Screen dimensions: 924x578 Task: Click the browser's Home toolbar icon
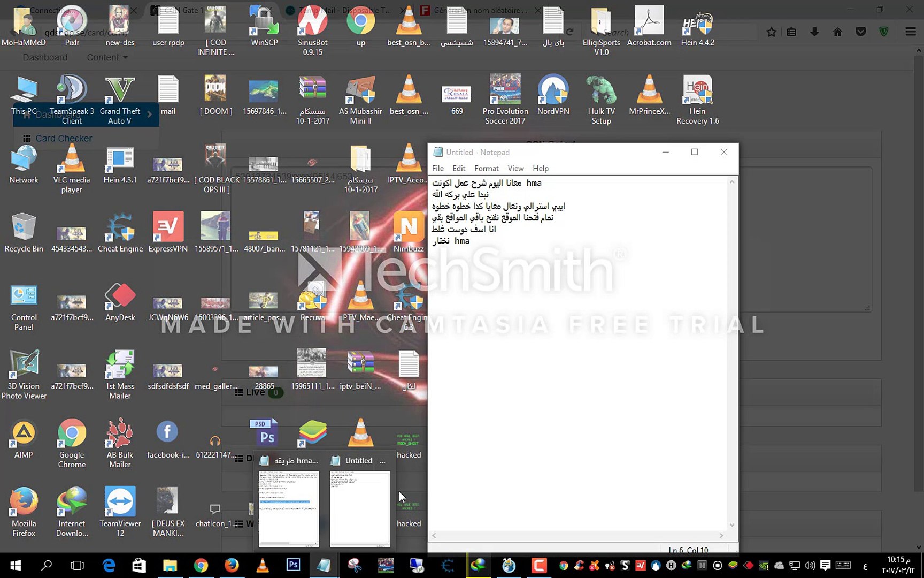pyautogui.click(x=837, y=32)
